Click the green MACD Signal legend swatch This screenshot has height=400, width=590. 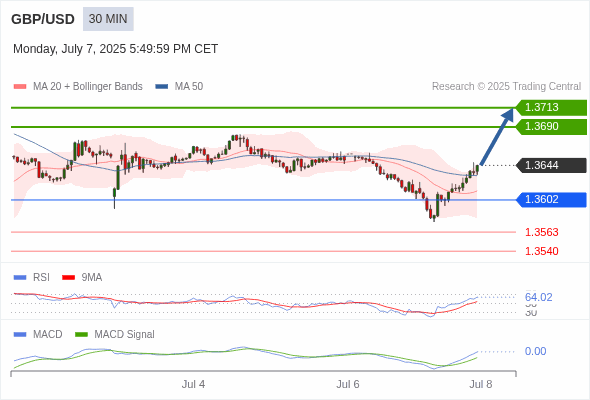click(82, 335)
